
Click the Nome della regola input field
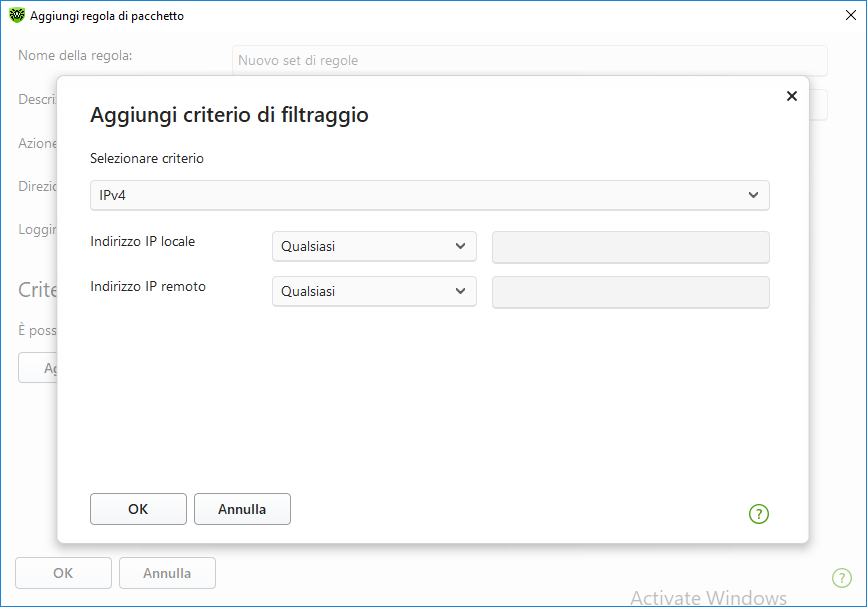(529, 60)
